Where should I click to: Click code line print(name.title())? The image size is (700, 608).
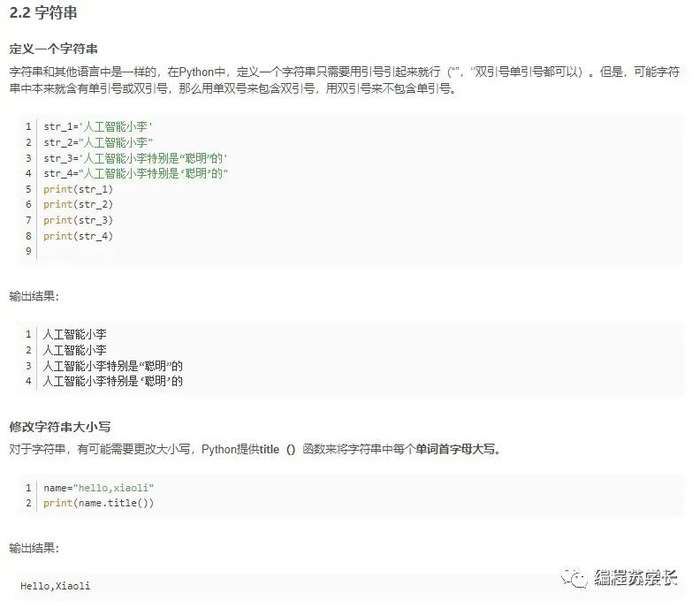(99, 503)
